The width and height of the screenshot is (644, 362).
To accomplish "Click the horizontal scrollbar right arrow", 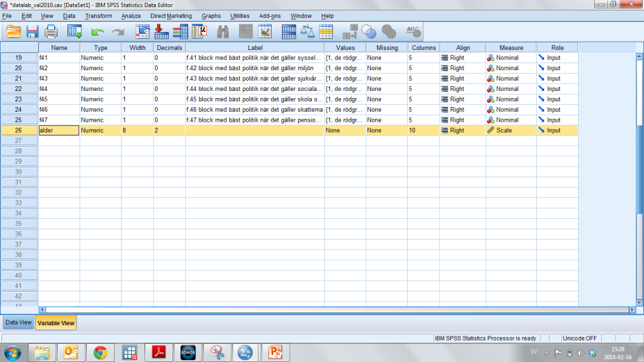I will [x=632, y=310].
